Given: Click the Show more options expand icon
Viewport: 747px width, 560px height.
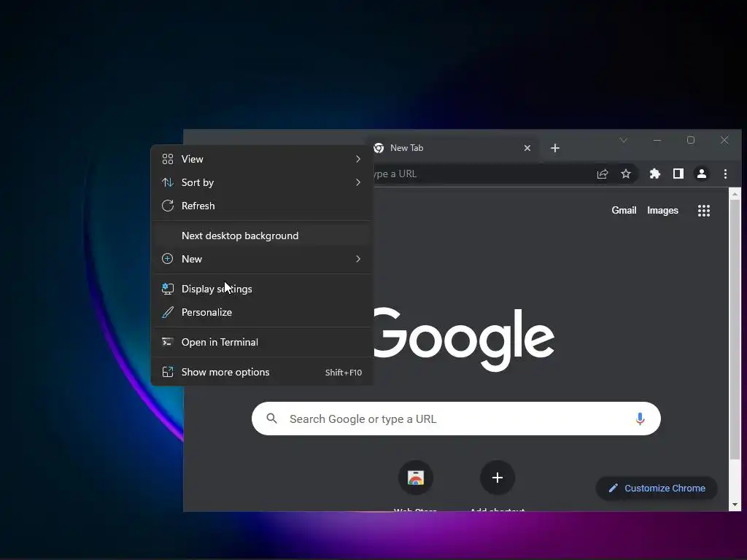Looking at the screenshot, I should (168, 373).
